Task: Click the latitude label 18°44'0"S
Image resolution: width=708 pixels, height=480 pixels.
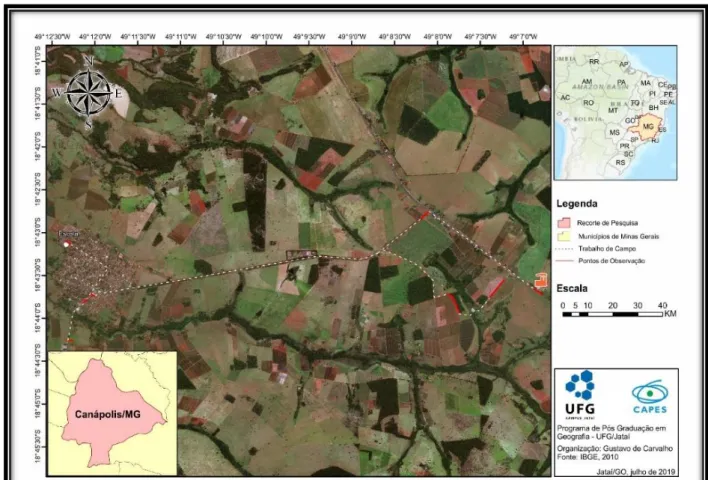Action: [x=38, y=317]
